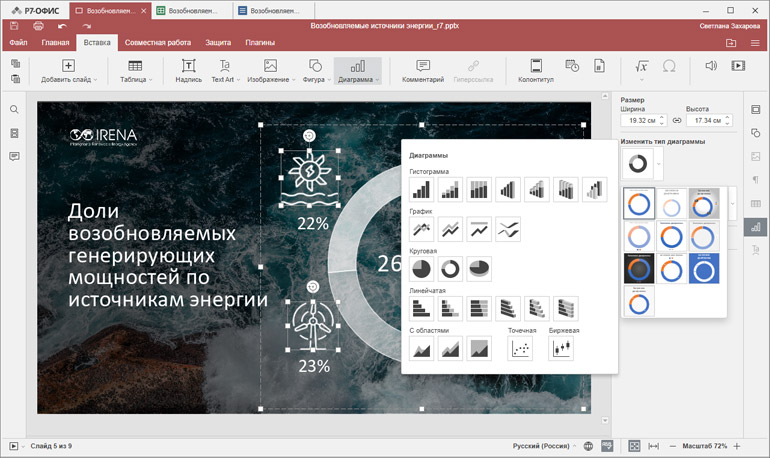
Task: Print the presentation using the printer icon
Action: tap(38, 25)
